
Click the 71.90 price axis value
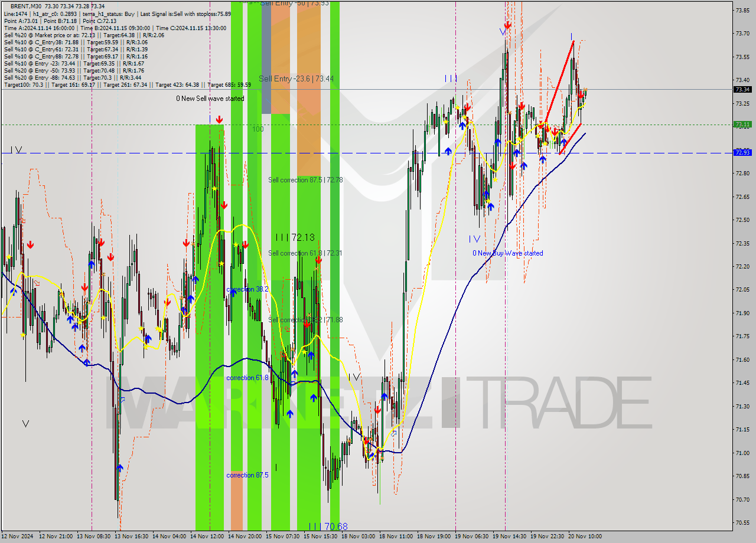[x=742, y=313]
